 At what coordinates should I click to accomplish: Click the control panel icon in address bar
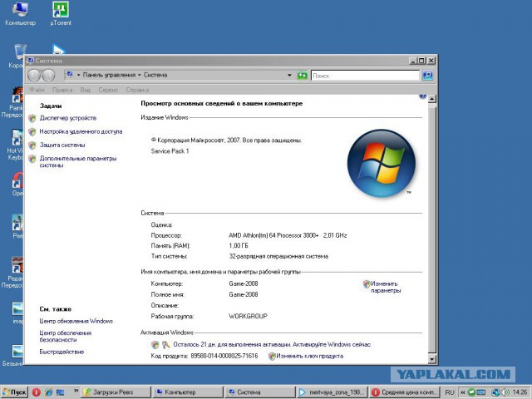(69, 75)
